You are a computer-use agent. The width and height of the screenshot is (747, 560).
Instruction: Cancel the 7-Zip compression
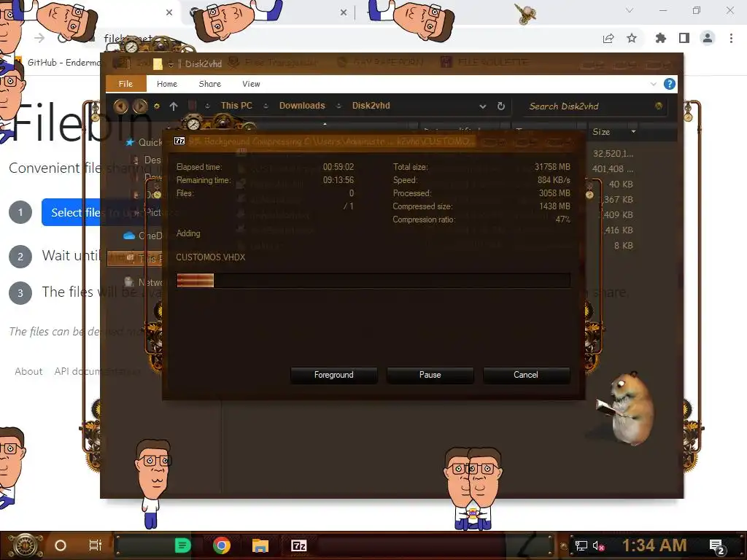click(526, 375)
